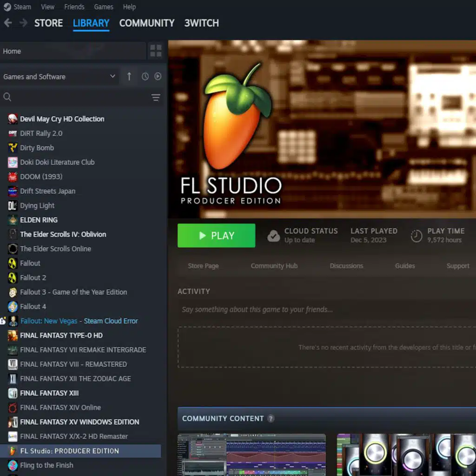Go forward with the right arrow
Viewport: 476px width, 476px height.
tap(23, 23)
